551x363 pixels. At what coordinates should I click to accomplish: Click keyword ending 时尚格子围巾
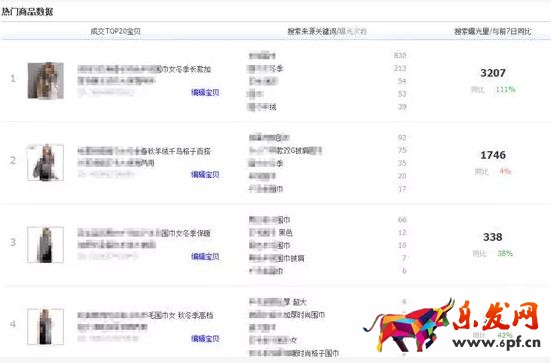294,353
